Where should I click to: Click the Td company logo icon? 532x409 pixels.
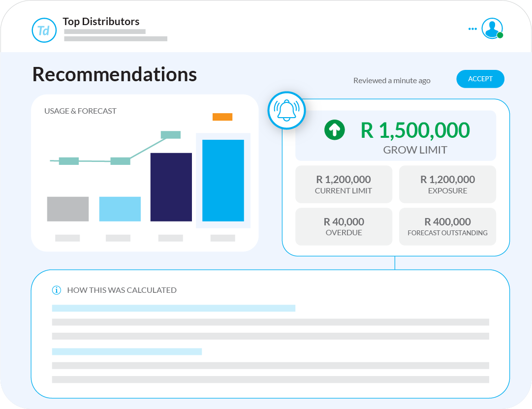click(44, 30)
